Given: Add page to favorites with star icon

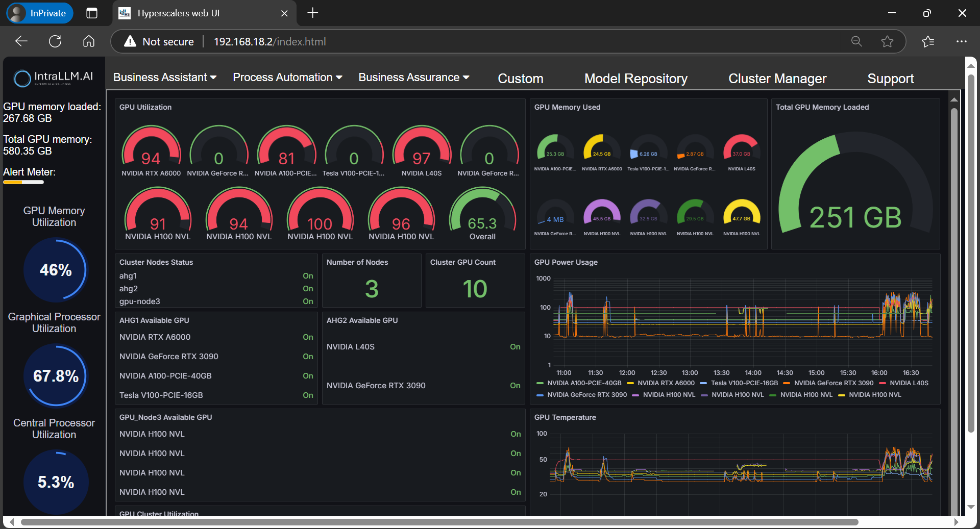Looking at the screenshot, I should pos(887,41).
